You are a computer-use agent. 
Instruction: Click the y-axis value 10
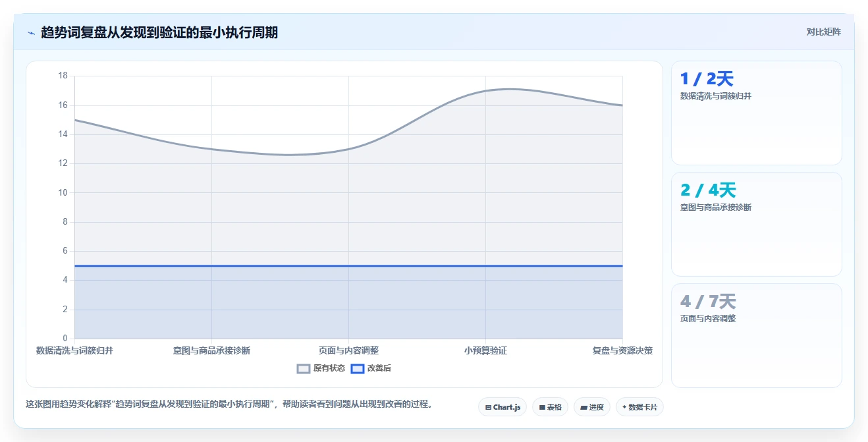(x=63, y=192)
